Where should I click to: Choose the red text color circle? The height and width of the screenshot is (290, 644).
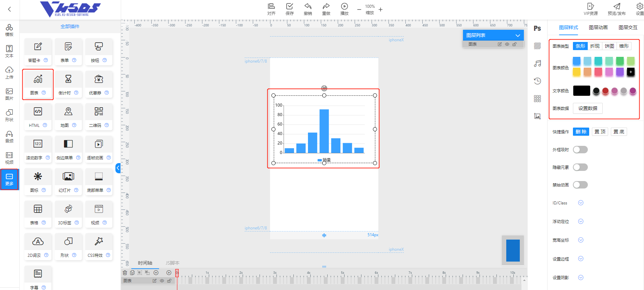pyautogui.click(x=605, y=91)
